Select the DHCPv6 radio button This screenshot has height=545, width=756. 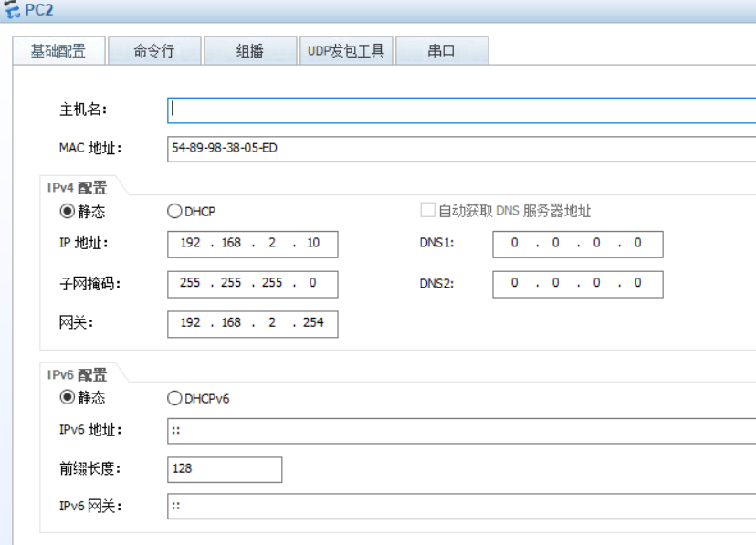174,399
